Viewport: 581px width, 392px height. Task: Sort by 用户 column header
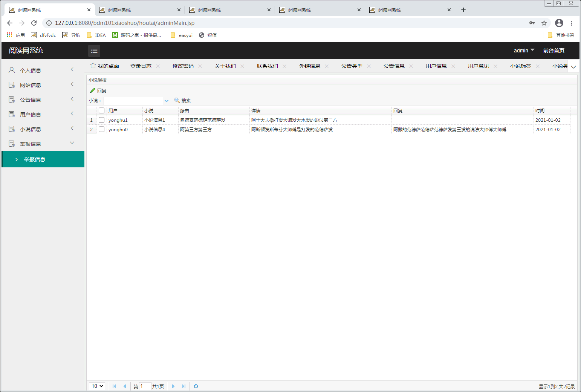(124, 110)
